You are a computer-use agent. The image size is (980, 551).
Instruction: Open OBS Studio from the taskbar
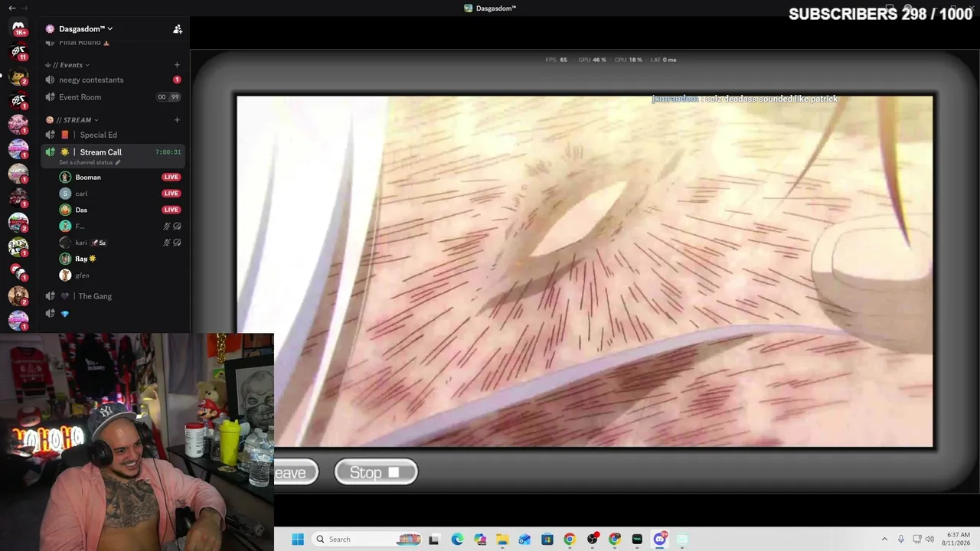tap(592, 540)
